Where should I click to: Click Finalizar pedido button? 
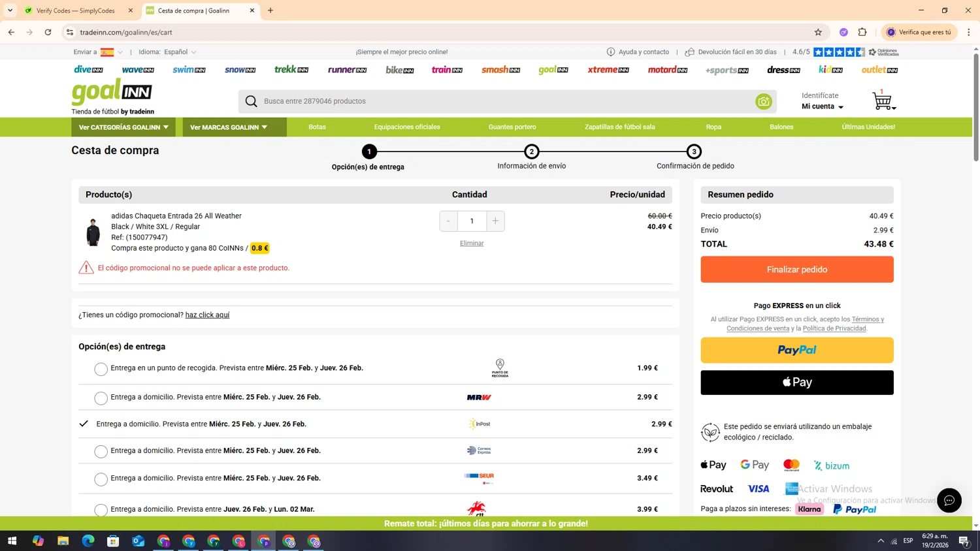point(796,269)
